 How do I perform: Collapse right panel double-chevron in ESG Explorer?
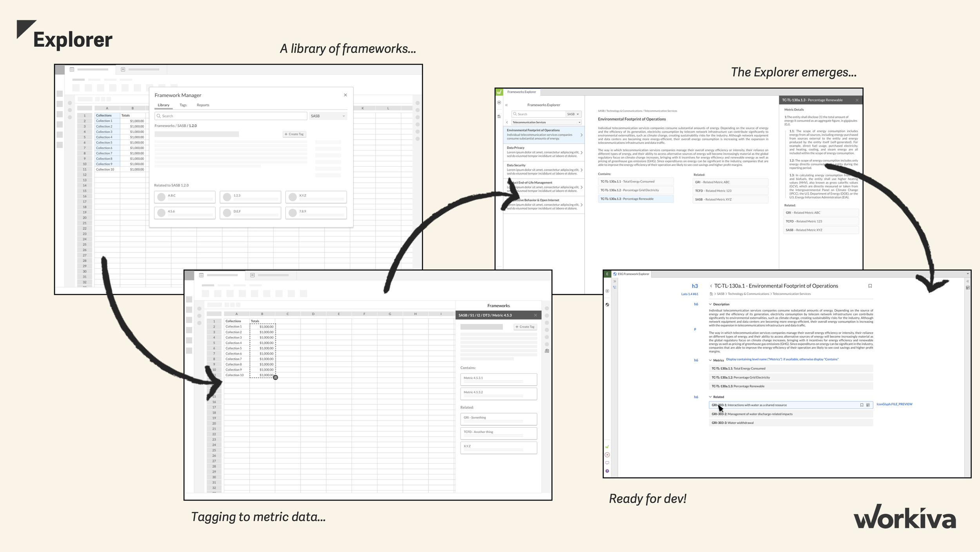point(967,281)
